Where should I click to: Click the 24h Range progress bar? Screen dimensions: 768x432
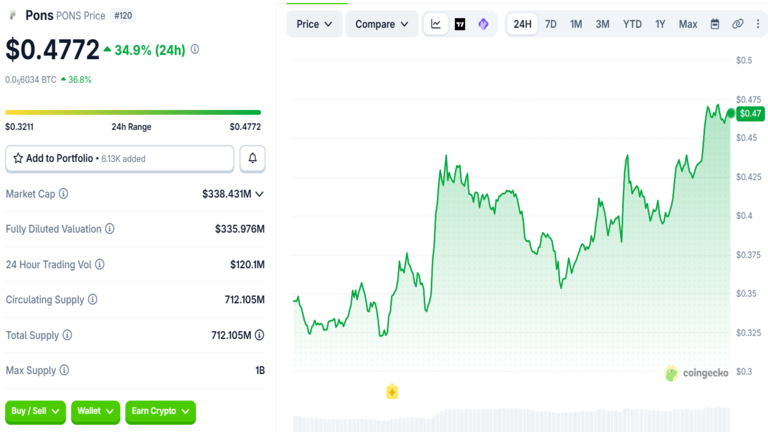133,112
